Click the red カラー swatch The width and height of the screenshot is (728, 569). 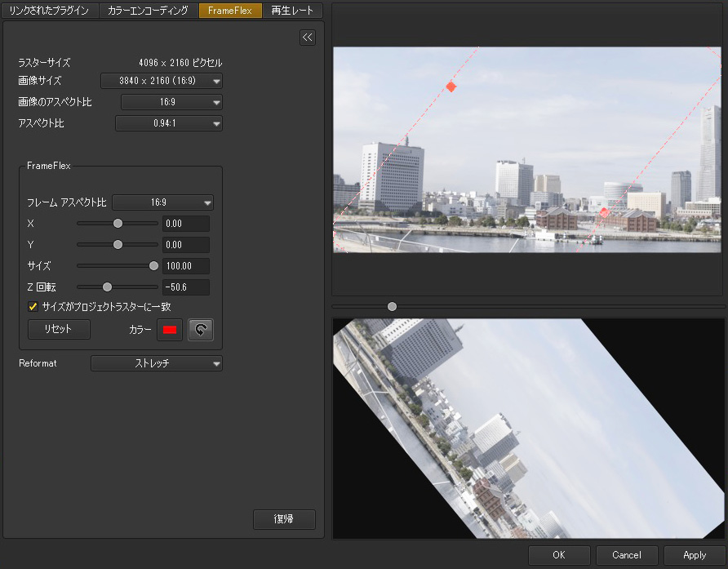pyautogui.click(x=171, y=329)
